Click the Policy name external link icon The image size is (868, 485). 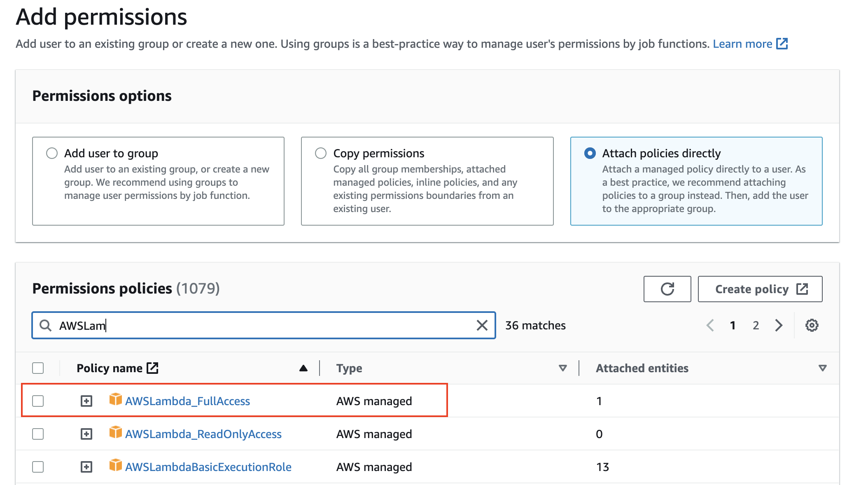coord(153,368)
